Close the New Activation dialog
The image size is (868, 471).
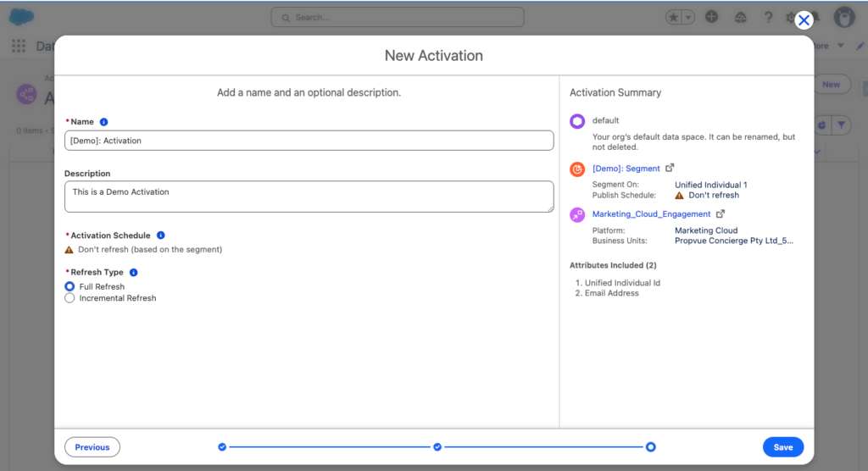click(804, 20)
